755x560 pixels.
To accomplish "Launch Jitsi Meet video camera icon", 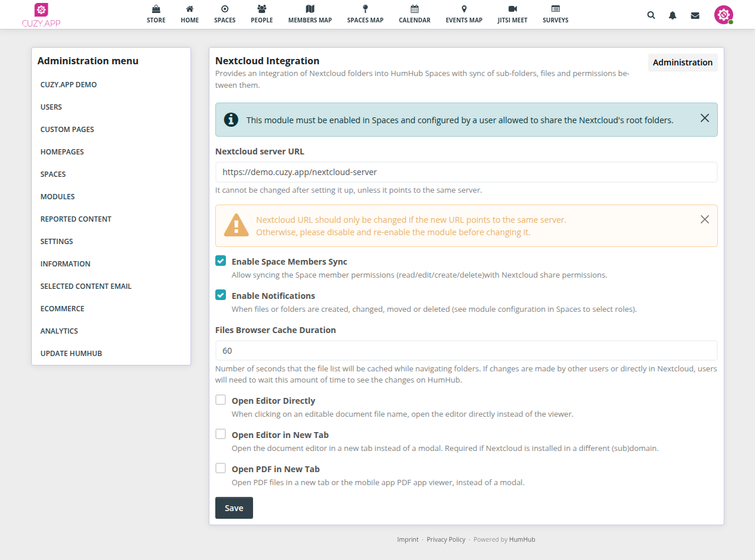I will 512,9.
